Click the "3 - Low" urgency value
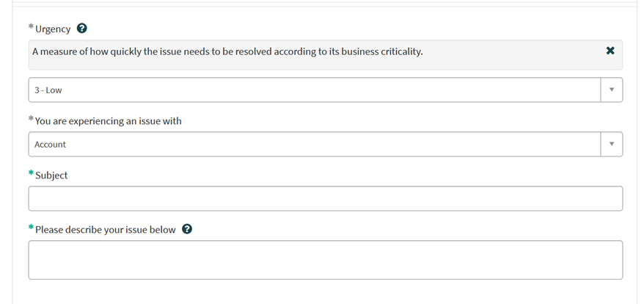The image size is (644, 304). 48,90
